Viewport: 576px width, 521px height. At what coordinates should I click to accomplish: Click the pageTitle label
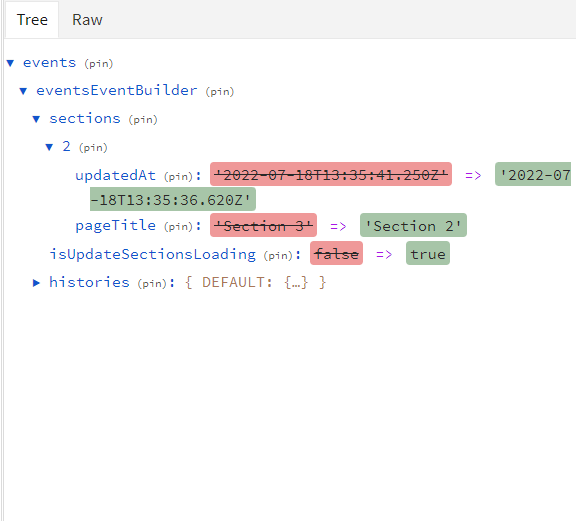coord(115,226)
